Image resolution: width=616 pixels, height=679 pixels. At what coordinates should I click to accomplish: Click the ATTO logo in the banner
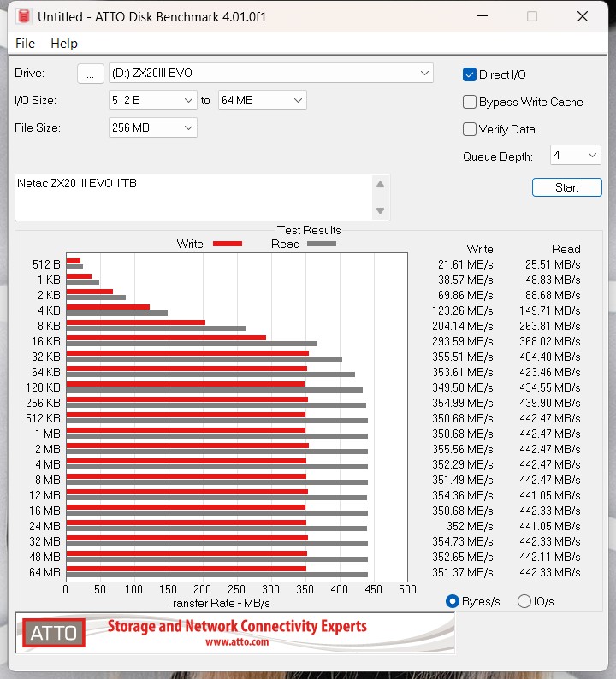point(54,633)
